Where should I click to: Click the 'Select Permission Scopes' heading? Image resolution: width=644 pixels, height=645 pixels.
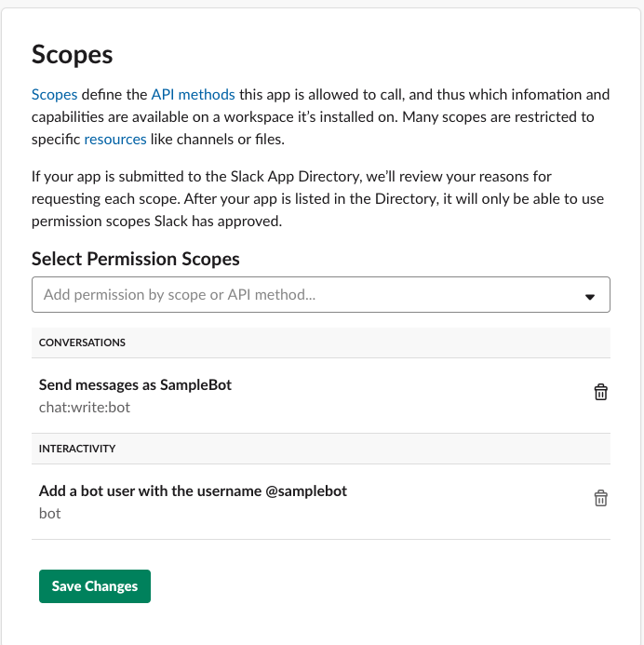136,259
